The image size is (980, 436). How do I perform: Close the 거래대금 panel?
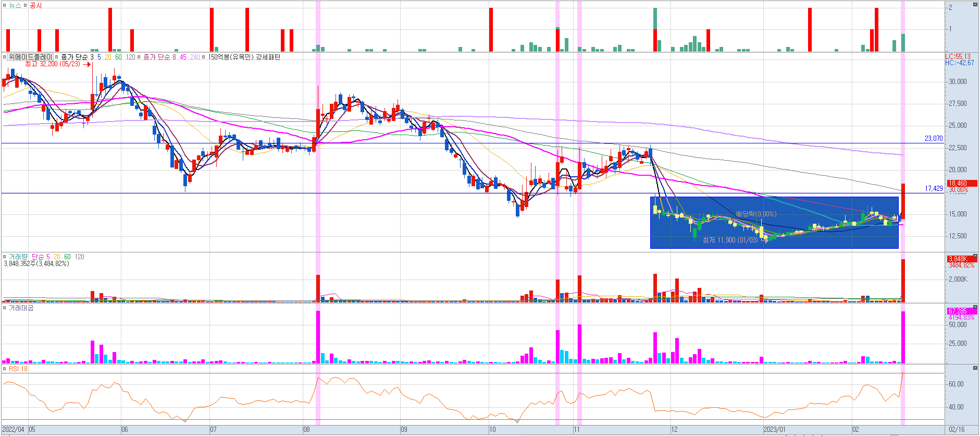click(x=975, y=308)
